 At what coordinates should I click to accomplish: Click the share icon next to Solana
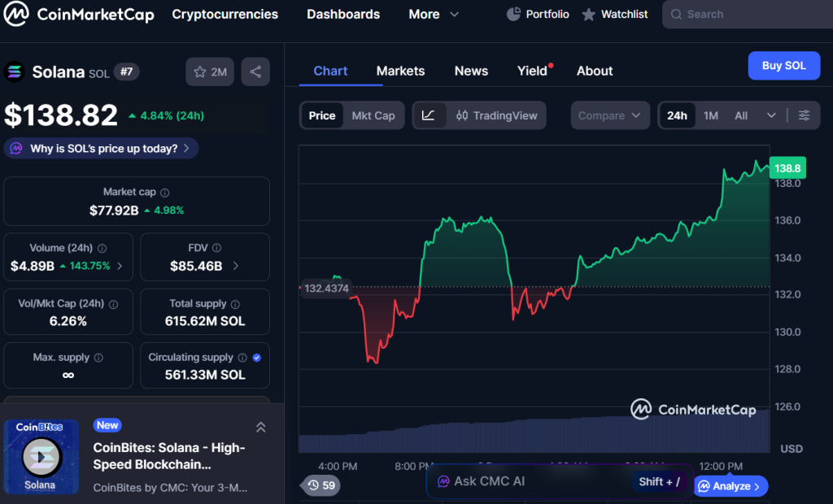pos(255,72)
